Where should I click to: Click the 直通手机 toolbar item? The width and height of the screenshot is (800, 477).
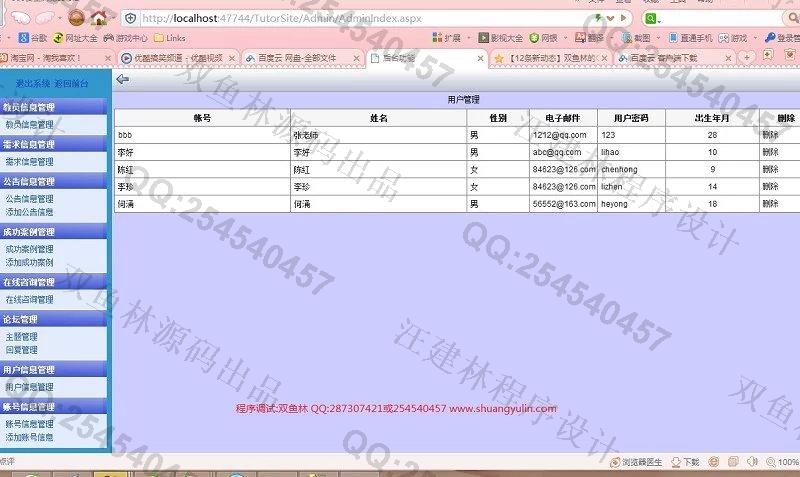[690, 38]
